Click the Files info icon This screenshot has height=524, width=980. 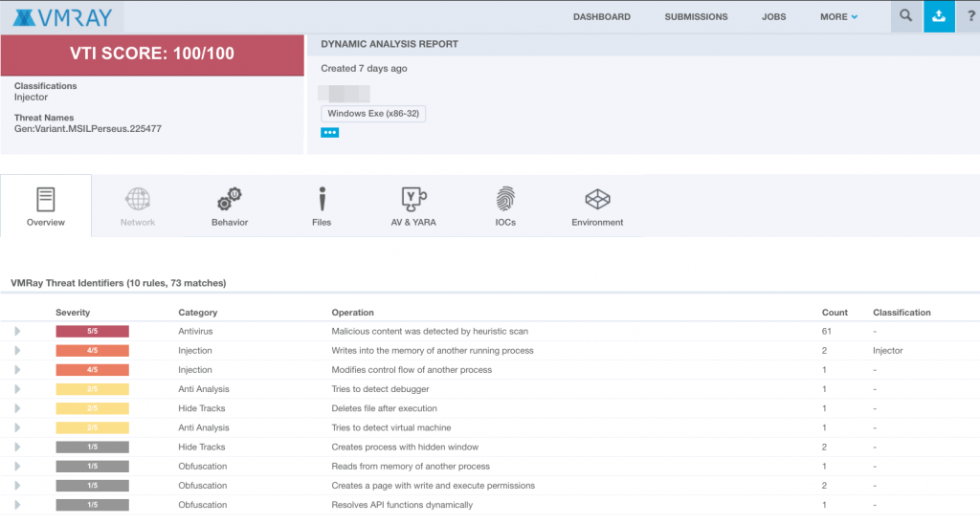coord(322,199)
